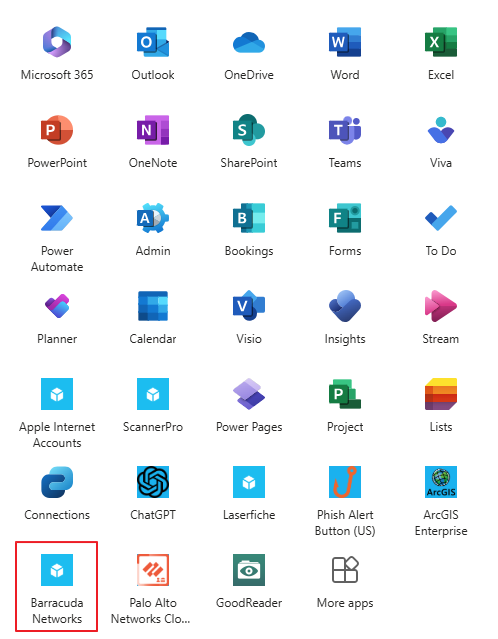Open Phish Alert Button (US) app
Screen dimensions: 498x639
click(x=345, y=482)
